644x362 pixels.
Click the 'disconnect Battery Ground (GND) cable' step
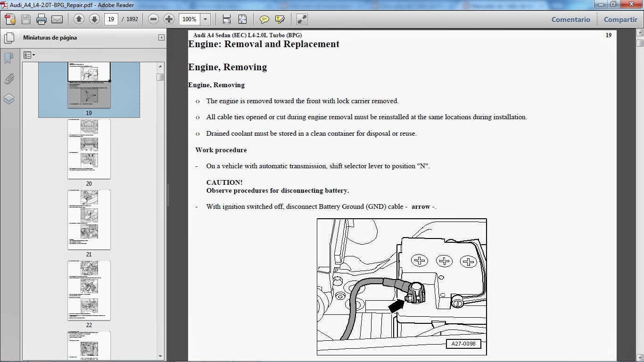[x=321, y=207]
